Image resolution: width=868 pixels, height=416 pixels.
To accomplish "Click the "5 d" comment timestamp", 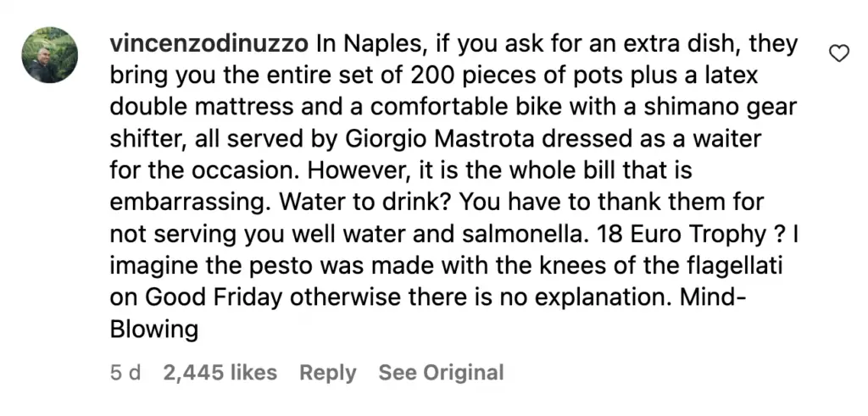I will 125,372.
